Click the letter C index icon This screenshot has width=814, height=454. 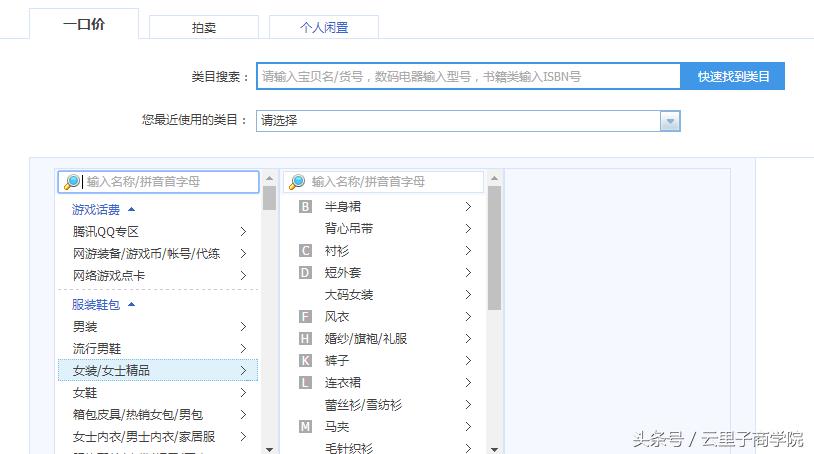[306, 251]
